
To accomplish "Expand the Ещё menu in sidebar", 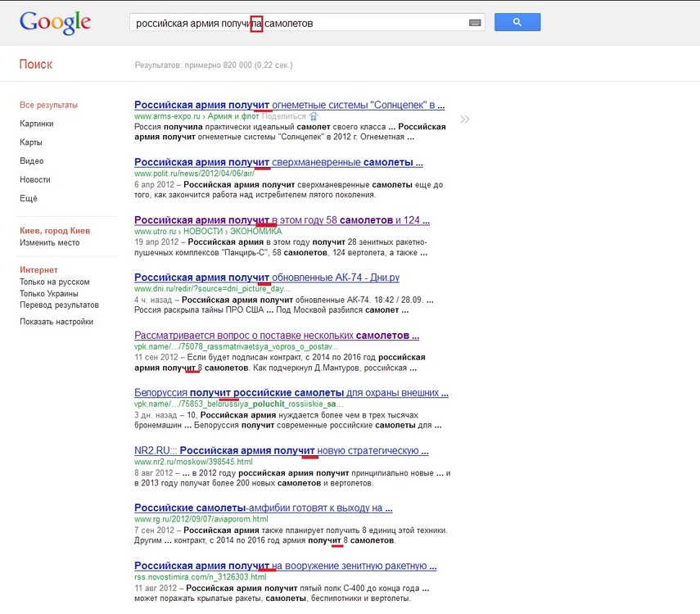I will [28, 199].
